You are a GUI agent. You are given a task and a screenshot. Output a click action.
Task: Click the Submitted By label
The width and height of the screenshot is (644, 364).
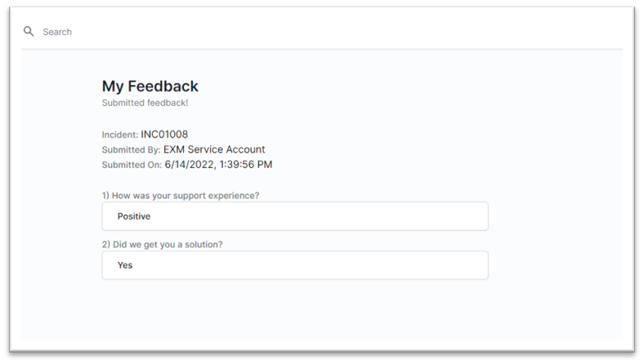point(131,150)
